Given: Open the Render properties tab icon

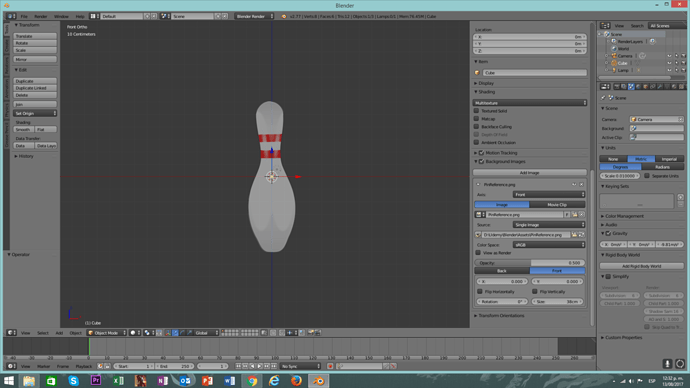Looking at the screenshot, I should click(x=617, y=87).
